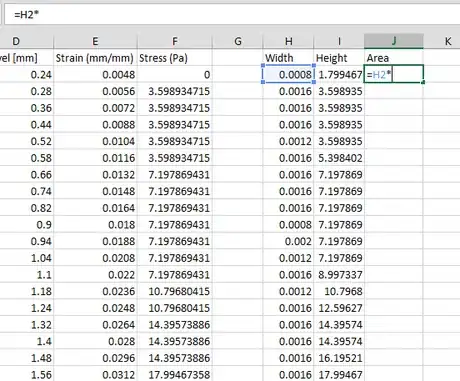Click the formula bar showing =H2*
The image size is (460, 381).
point(232,15)
